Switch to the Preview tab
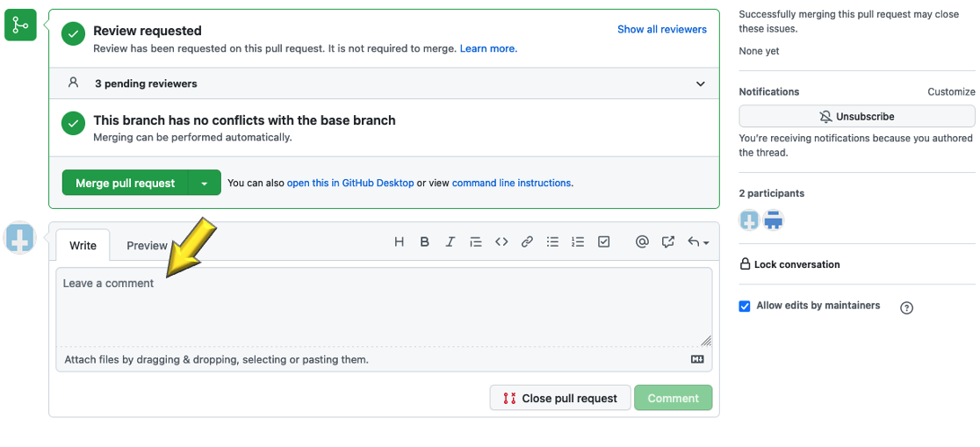The height and width of the screenshot is (447, 980). coord(147,246)
